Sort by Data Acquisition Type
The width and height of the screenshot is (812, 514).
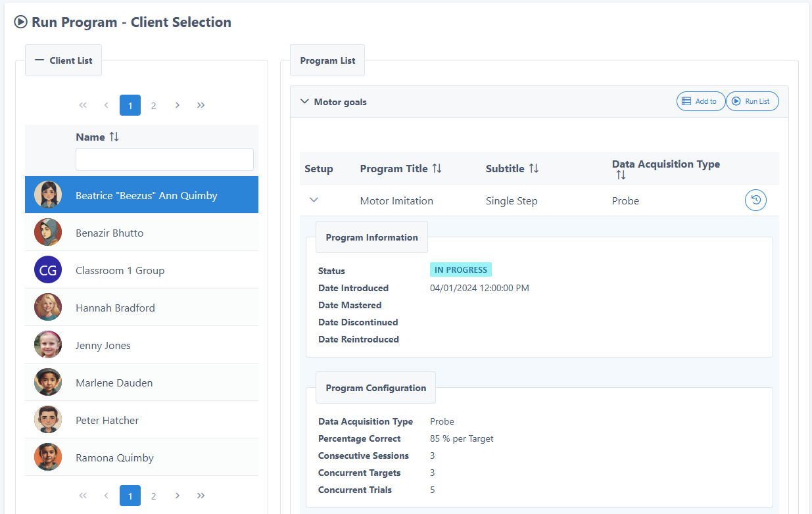[x=621, y=175]
